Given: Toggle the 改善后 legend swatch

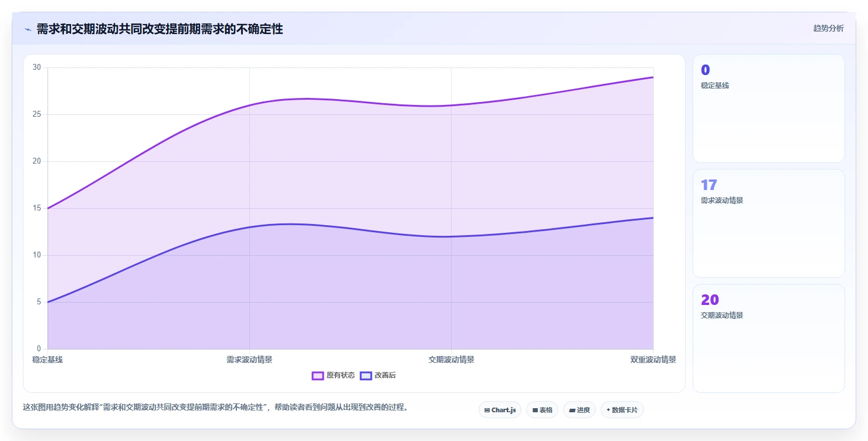Looking at the screenshot, I should pyautogui.click(x=366, y=375).
